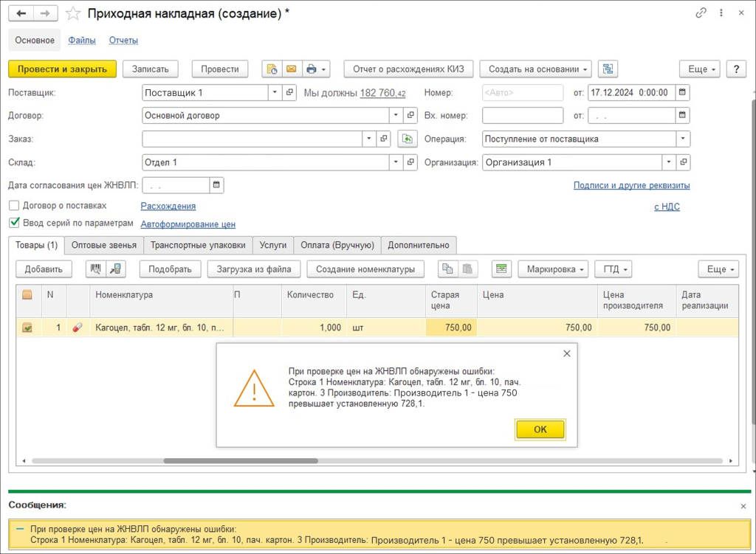Uncheck Ввод серий по параметрам checkbox
Screen dimensions: 756x554
pyautogui.click(x=14, y=223)
